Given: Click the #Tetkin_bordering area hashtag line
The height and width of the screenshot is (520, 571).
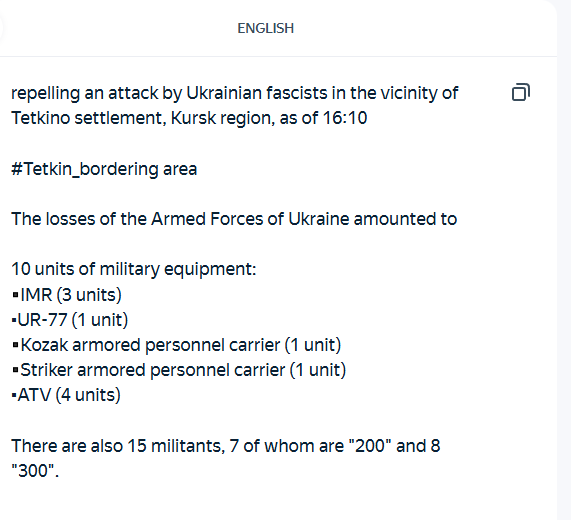Looking at the screenshot, I should [x=104, y=169].
